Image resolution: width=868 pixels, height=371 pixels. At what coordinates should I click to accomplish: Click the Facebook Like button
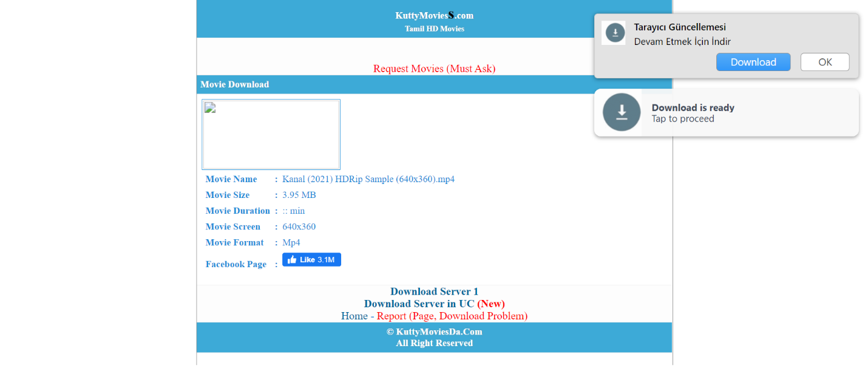point(311,259)
